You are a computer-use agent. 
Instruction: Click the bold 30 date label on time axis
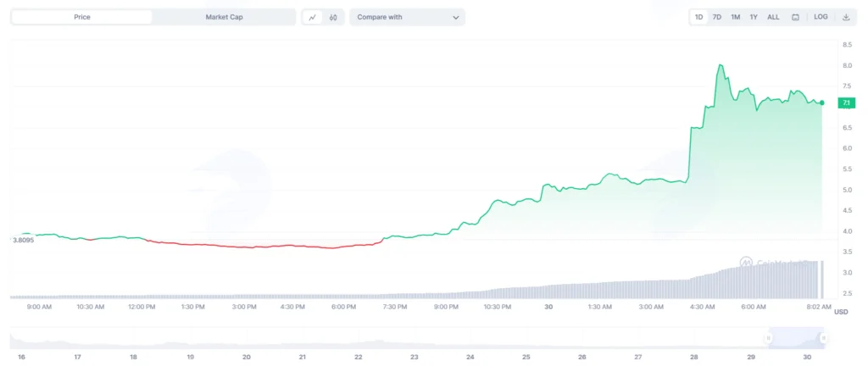coord(548,307)
